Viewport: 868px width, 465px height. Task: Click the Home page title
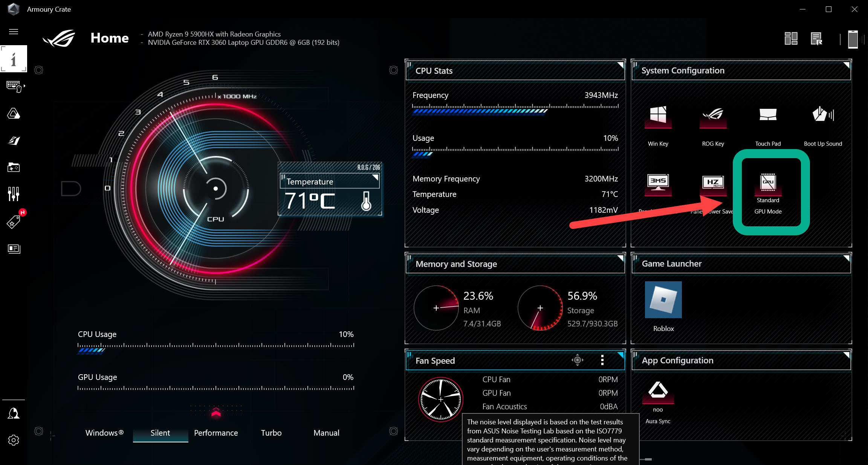pyautogui.click(x=110, y=38)
